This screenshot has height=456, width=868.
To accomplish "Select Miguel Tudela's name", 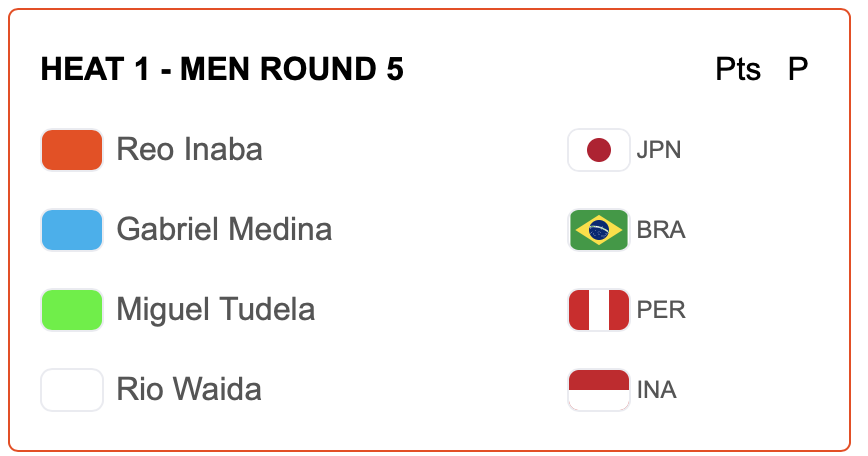I will (x=215, y=310).
